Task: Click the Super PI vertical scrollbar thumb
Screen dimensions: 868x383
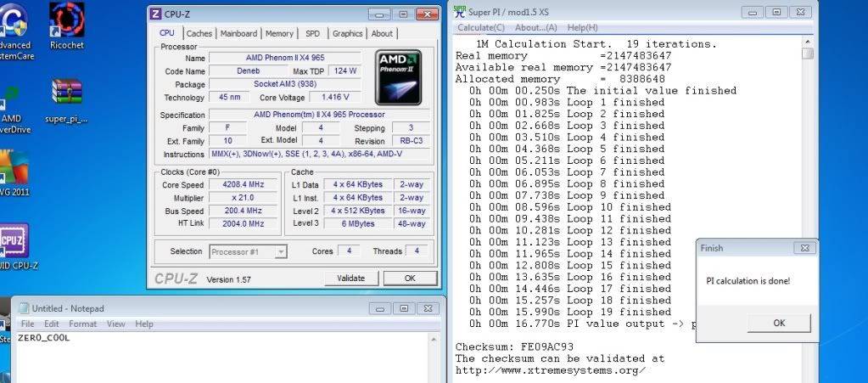Action: (x=808, y=54)
